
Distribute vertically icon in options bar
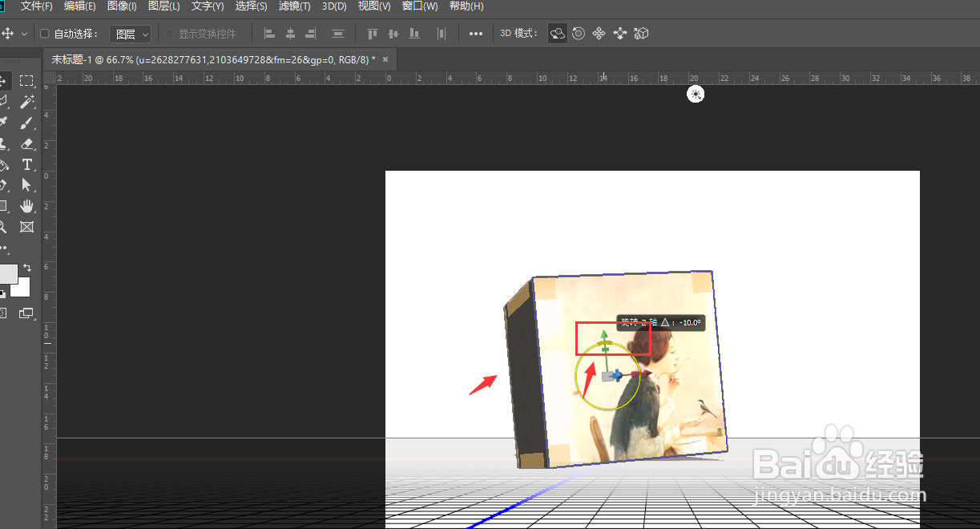click(x=338, y=34)
